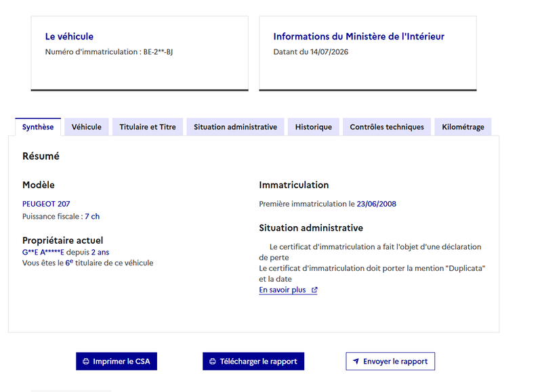The image size is (542, 392).
Task: Click the mention "Duplicata" notice text
Action: coord(372,274)
